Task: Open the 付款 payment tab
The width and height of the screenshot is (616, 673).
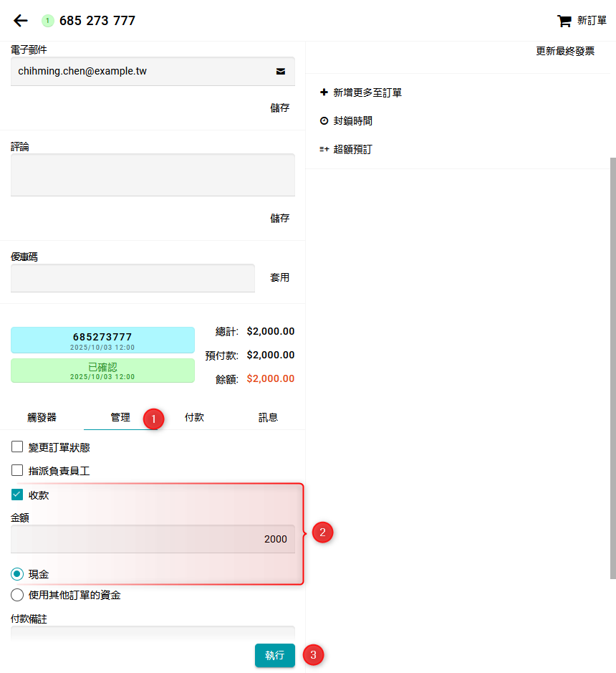Action: tap(194, 417)
